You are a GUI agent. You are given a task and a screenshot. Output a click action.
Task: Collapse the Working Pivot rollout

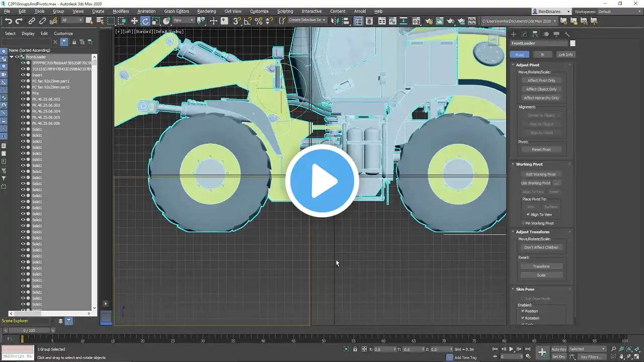point(513,164)
